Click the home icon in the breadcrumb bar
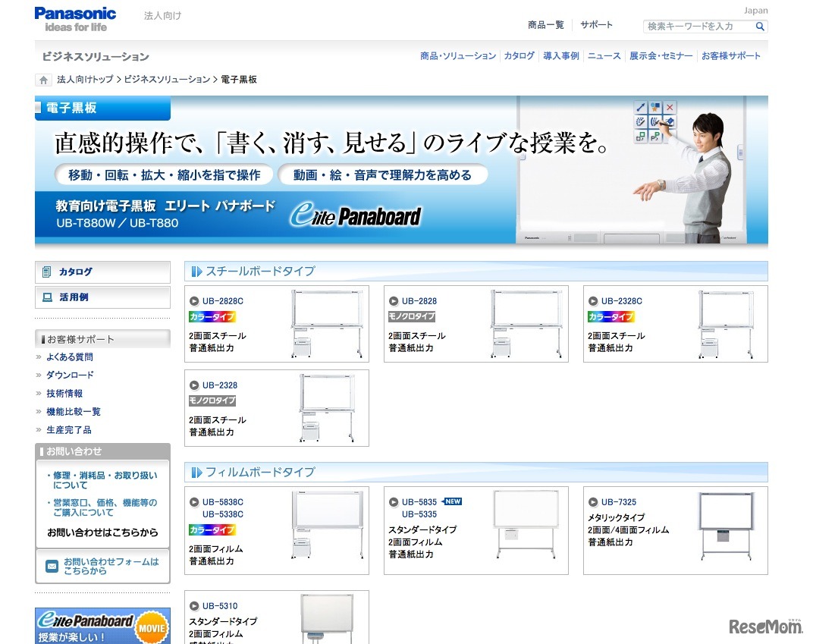 click(x=42, y=79)
